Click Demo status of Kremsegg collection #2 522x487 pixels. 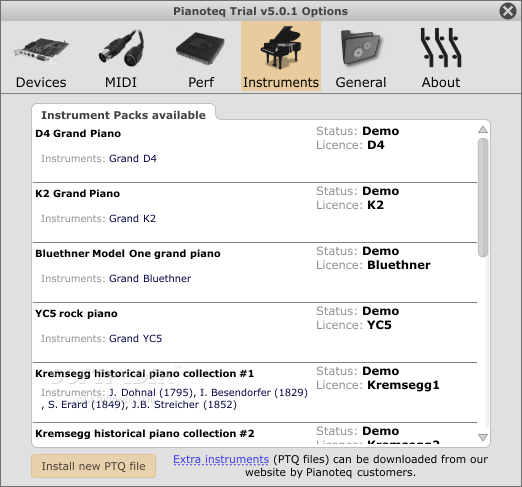381,431
